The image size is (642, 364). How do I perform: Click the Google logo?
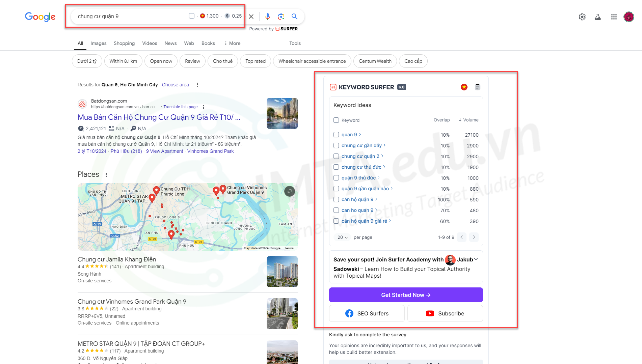pyautogui.click(x=40, y=17)
